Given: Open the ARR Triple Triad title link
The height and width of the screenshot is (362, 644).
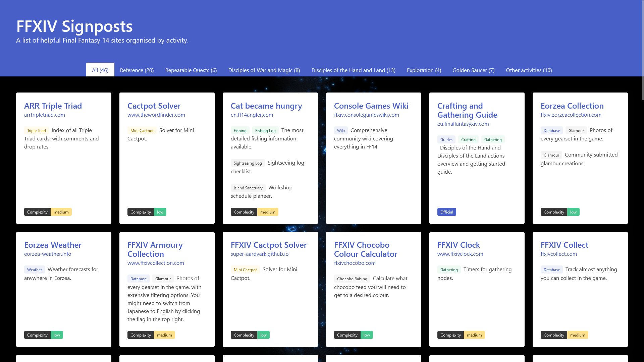Looking at the screenshot, I should 53,106.
